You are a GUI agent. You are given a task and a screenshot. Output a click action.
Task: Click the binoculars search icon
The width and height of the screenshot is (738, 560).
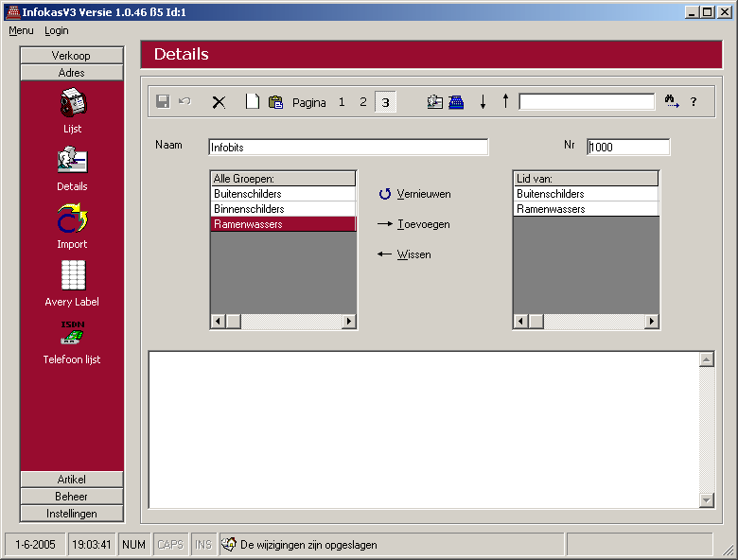coord(672,102)
